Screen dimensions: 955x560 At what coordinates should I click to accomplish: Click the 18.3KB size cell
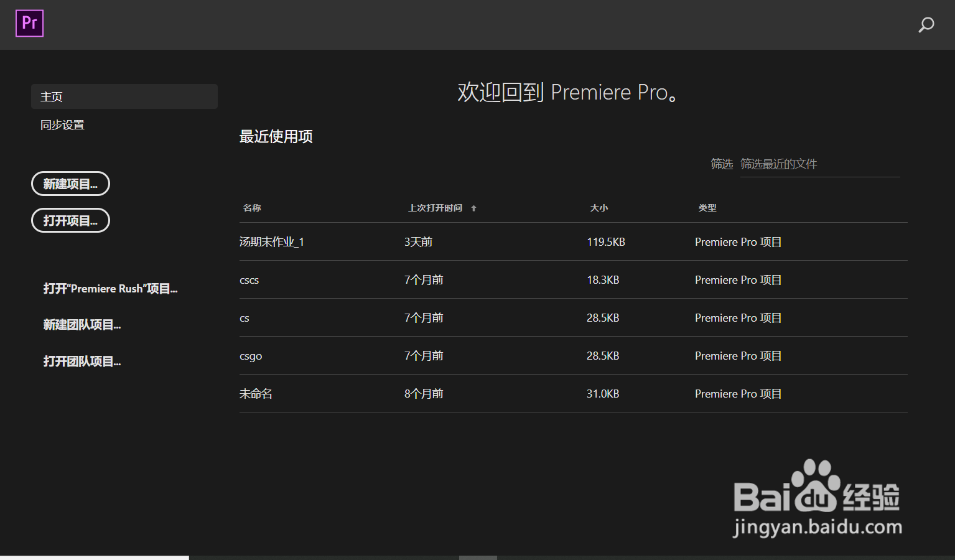pos(603,280)
